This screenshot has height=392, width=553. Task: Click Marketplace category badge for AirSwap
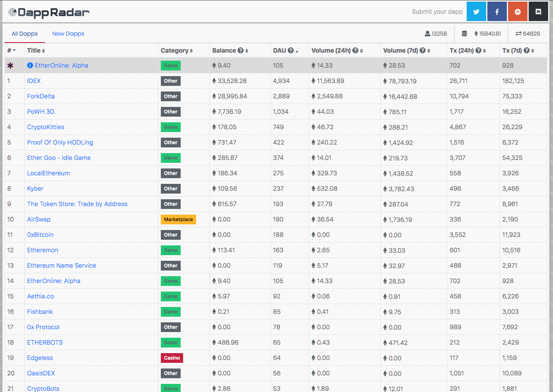click(x=178, y=219)
